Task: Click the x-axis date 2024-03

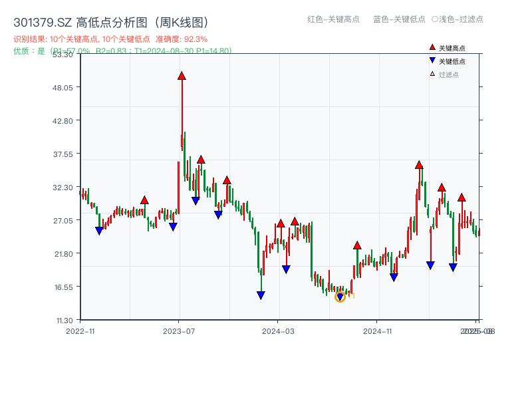Action: click(278, 331)
